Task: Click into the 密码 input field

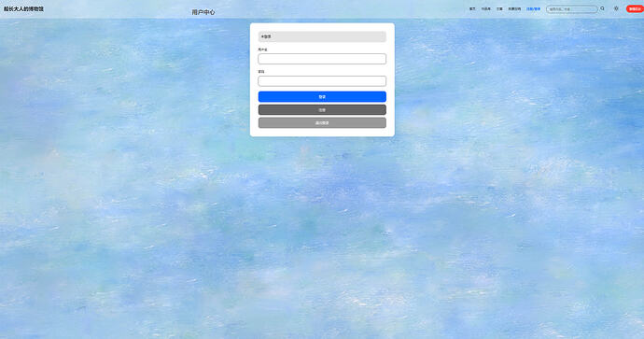Action: tap(322, 81)
